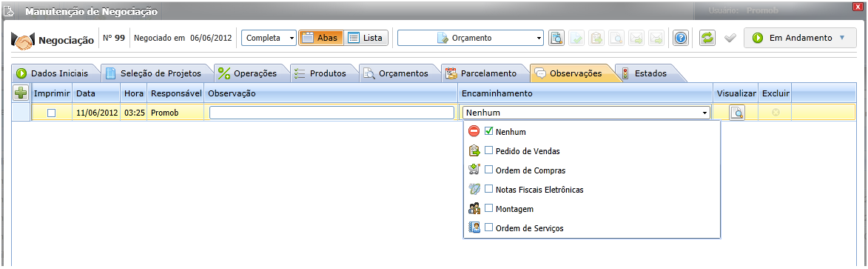Open the Em Andamento status dropdown
868x269 pixels.
[x=800, y=38]
